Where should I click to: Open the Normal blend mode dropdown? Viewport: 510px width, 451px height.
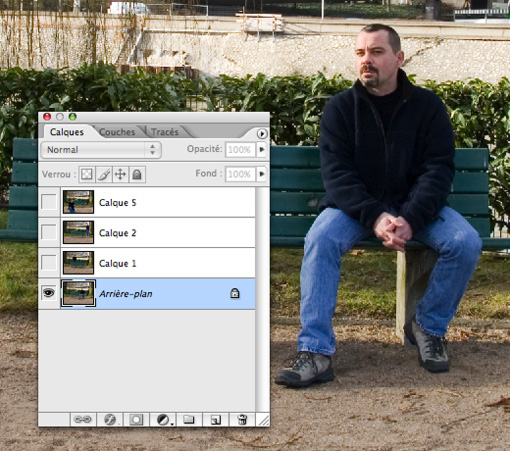[101, 150]
